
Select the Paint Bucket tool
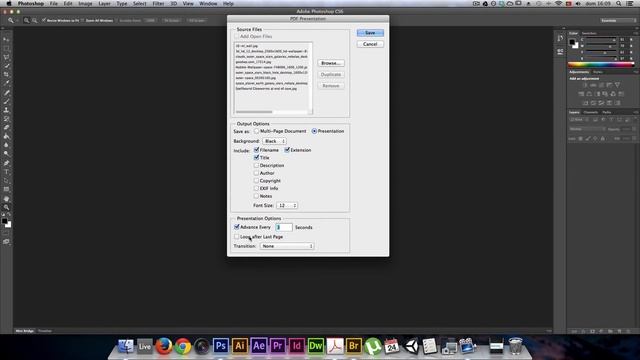pos(6,136)
